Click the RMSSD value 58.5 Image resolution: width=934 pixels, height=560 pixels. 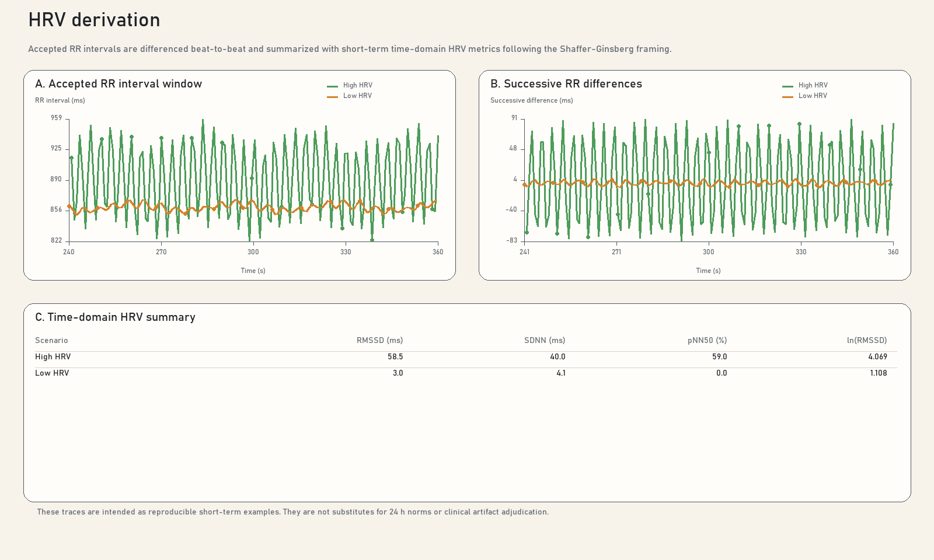pyautogui.click(x=395, y=356)
